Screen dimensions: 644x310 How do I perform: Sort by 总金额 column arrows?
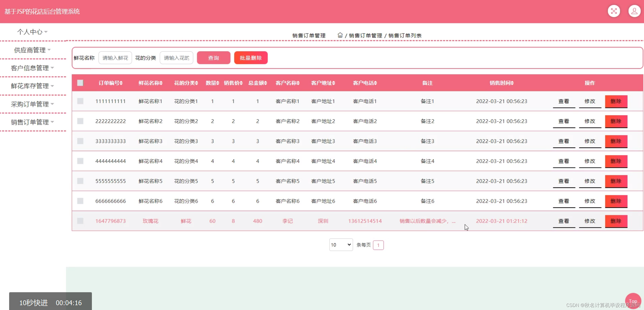[266, 83]
